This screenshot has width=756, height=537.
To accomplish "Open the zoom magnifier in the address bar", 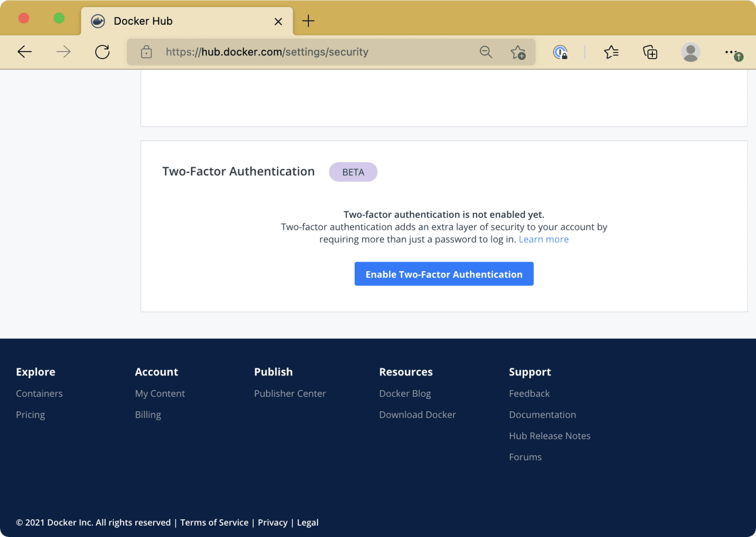I will [486, 52].
